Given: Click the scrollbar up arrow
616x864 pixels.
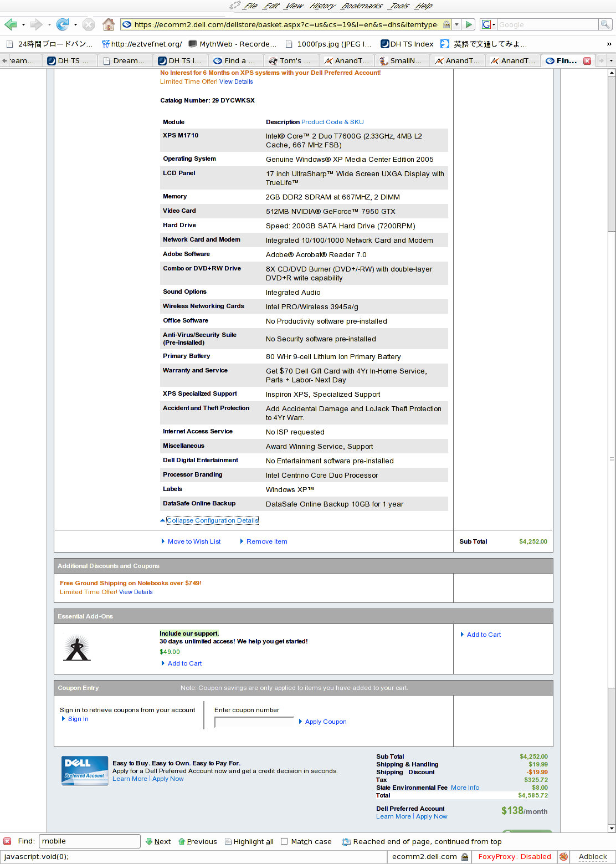Looking at the screenshot, I should [612, 73].
